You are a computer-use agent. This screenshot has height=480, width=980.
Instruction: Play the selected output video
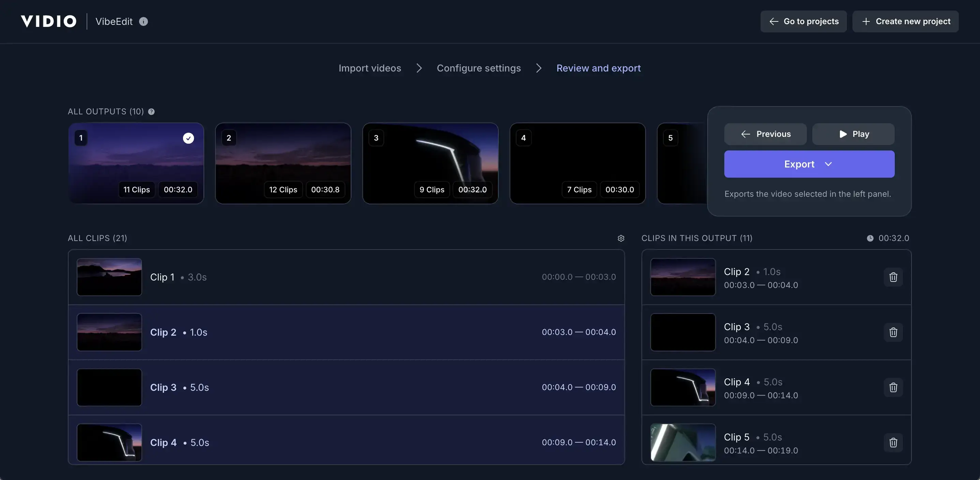point(853,134)
